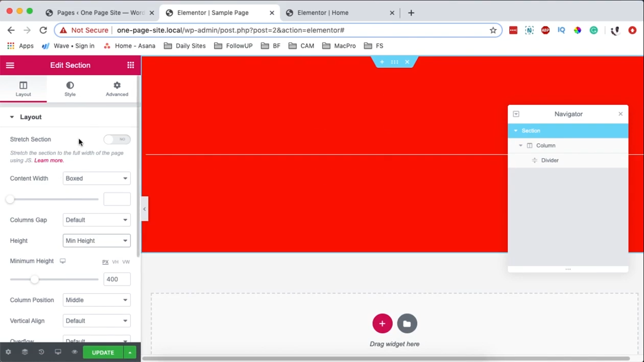Open the Grammarly extension icon
Screen dimensions: 644x362
pos(594,30)
